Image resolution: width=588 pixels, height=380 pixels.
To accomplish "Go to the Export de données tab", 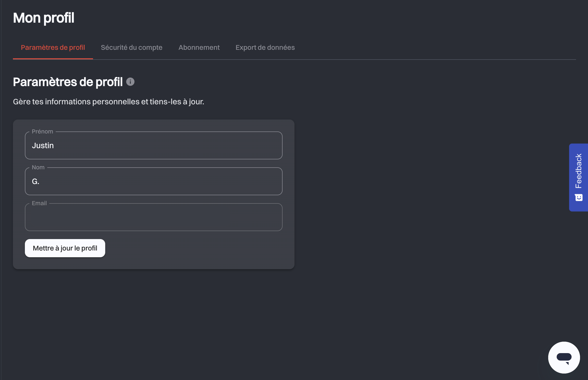I will [x=265, y=47].
